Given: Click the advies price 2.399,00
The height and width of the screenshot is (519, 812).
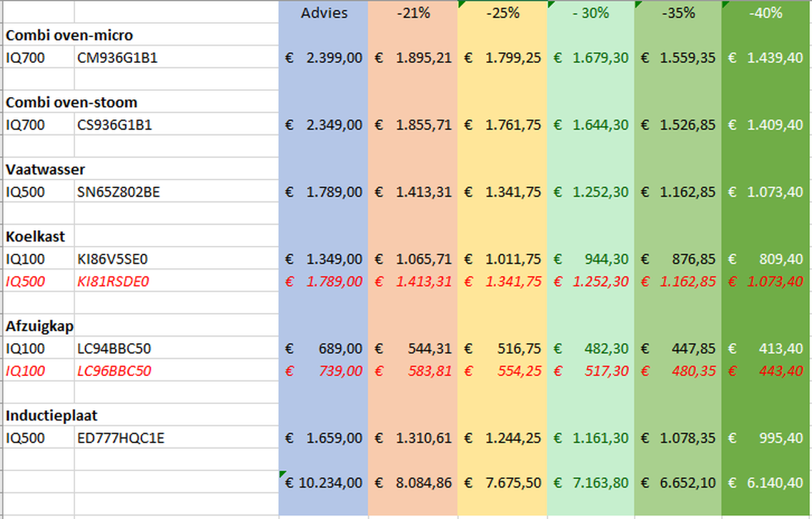Looking at the screenshot, I should coord(324,57).
